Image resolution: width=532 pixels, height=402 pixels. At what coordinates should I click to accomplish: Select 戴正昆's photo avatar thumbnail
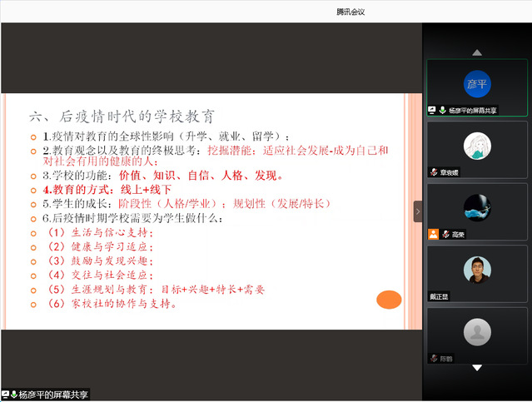click(476, 270)
